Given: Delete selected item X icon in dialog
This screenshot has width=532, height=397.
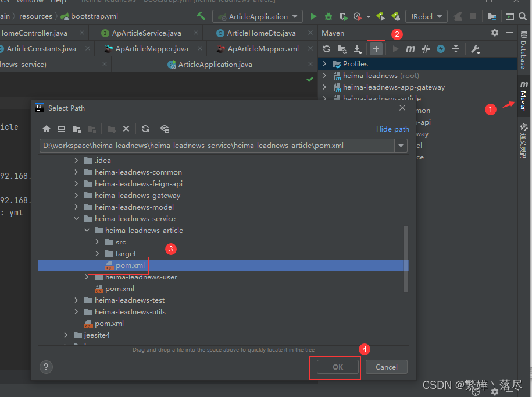Looking at the screenshot, I should [x=126, y=129].
